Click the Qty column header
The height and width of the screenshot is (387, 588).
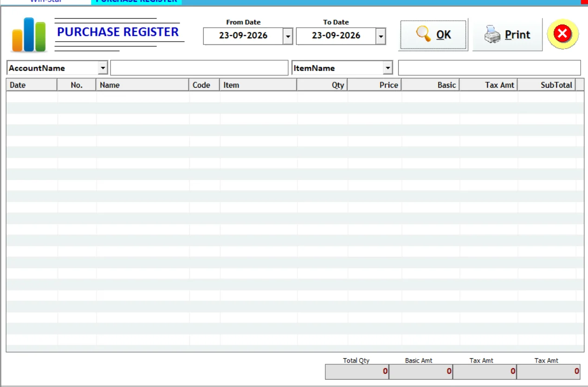pyautogui.click(x=322, y=85)
